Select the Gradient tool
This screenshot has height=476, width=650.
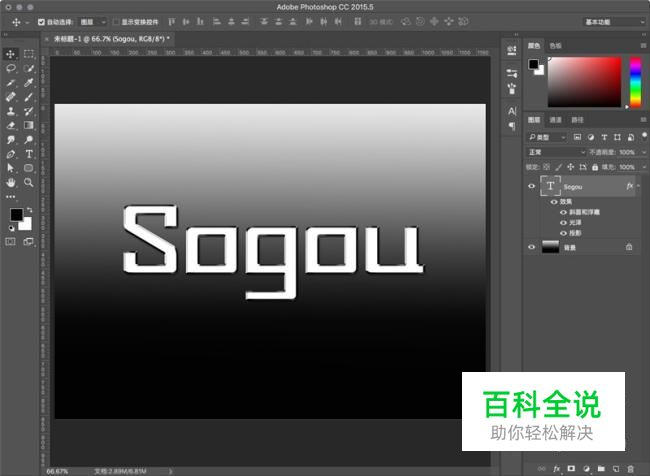pyautogui.click(x=29, y=125)
